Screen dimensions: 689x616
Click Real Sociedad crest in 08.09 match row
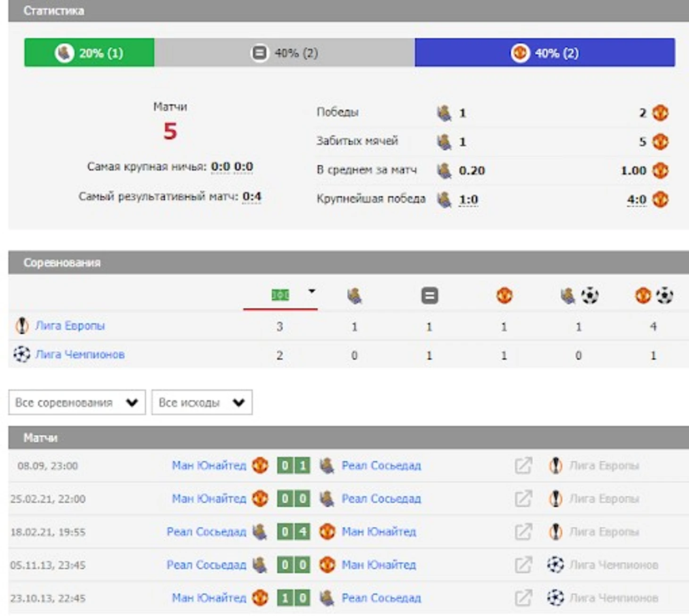[327, 465]
